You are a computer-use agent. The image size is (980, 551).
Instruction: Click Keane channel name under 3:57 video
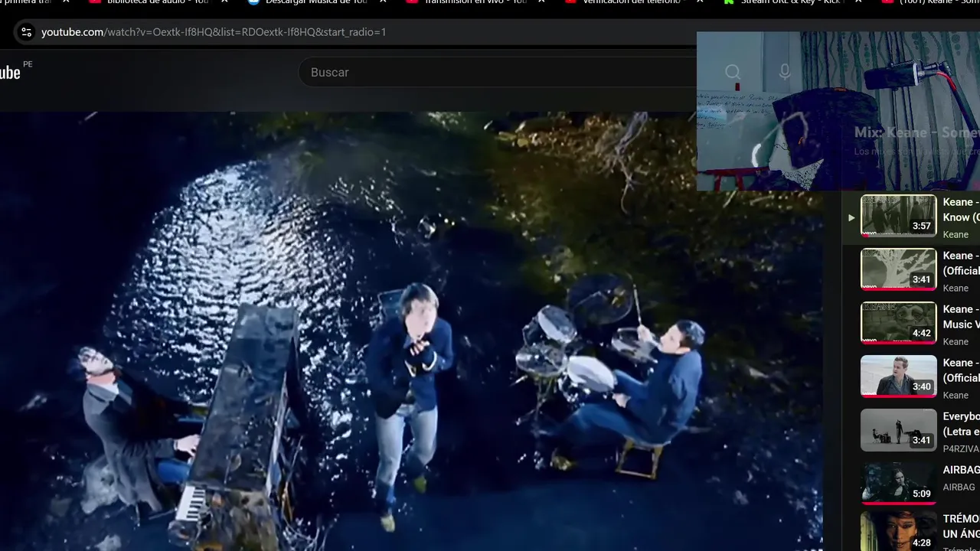click(x=955, y=234)
